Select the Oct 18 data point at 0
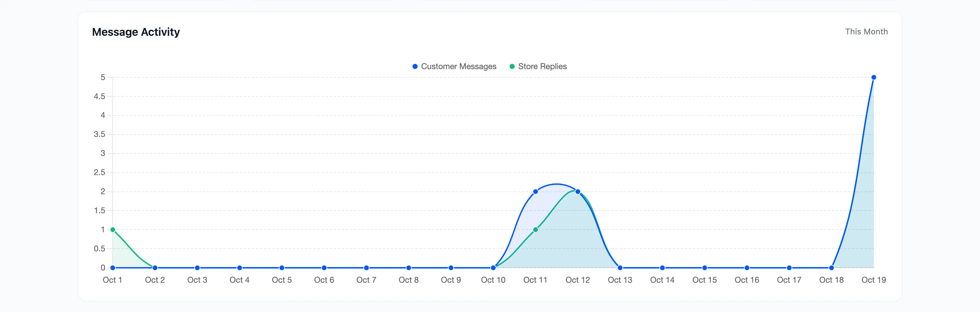 pyautogui.click(x=831, y=268)
